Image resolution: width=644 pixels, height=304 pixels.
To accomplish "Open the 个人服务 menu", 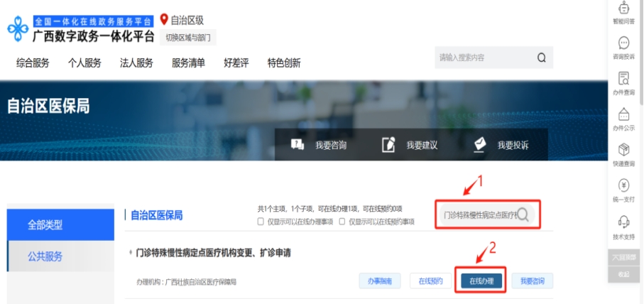I will pos(84,63).
